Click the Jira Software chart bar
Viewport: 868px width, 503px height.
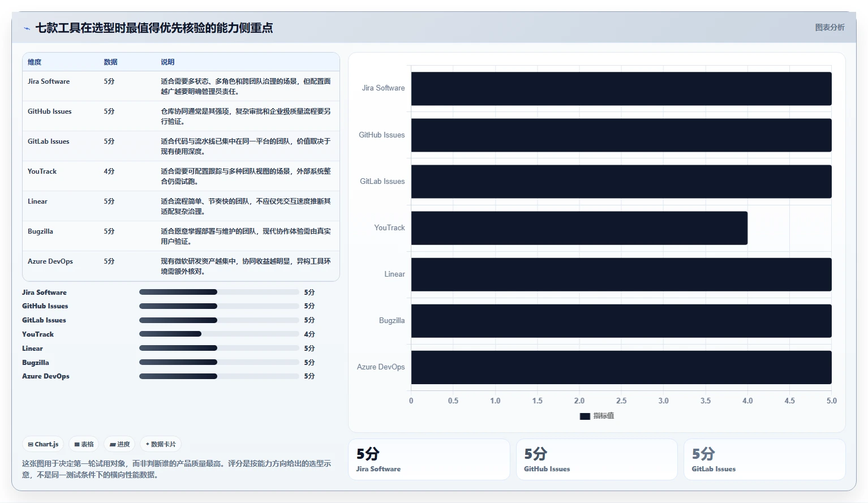coord(621,88)
